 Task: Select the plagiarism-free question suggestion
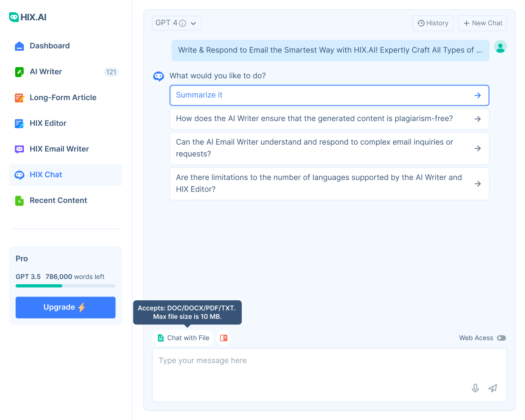point(329,119)
